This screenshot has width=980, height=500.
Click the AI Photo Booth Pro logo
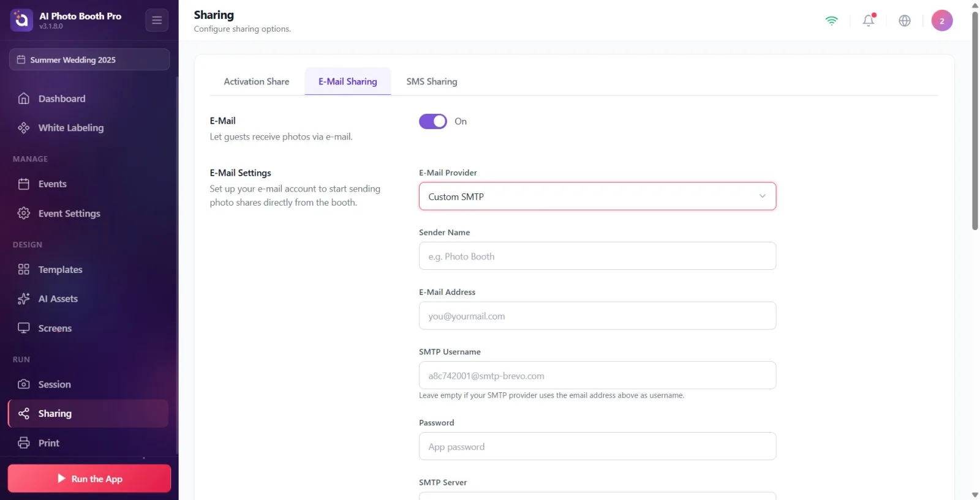[x=21, y=20]
